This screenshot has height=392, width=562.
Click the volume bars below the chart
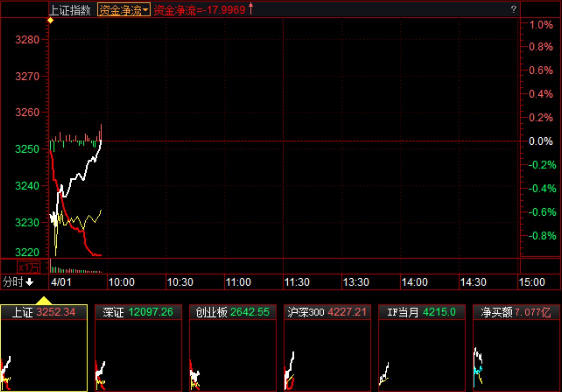pyautogui.click(x=75, y=270)
